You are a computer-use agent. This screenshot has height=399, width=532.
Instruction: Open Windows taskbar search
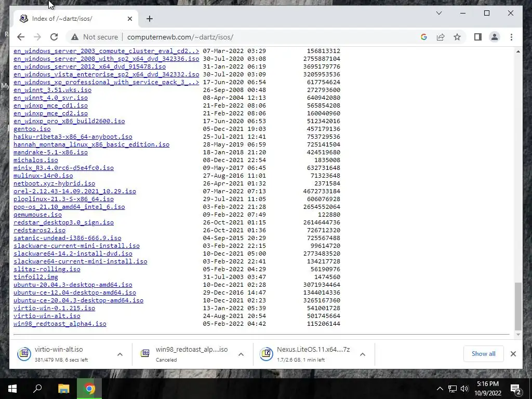click(x=37, y=389)
